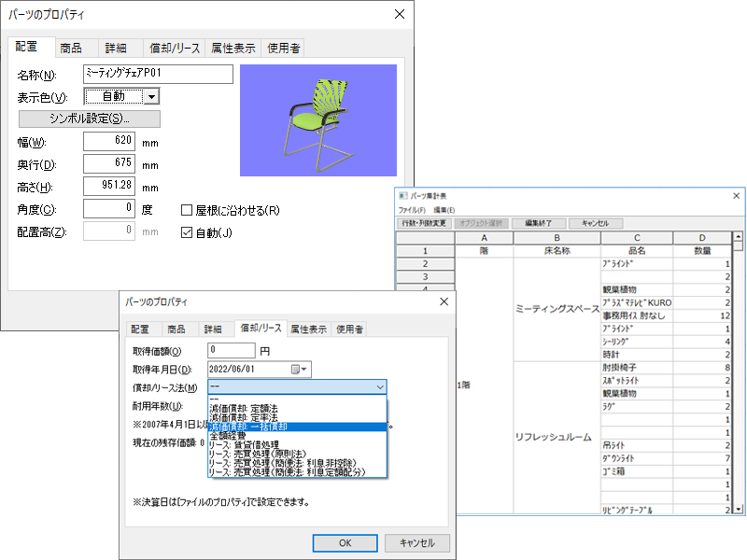Click the 名称 text field
This screenshot has height=560, width=747.
point(157,75)
